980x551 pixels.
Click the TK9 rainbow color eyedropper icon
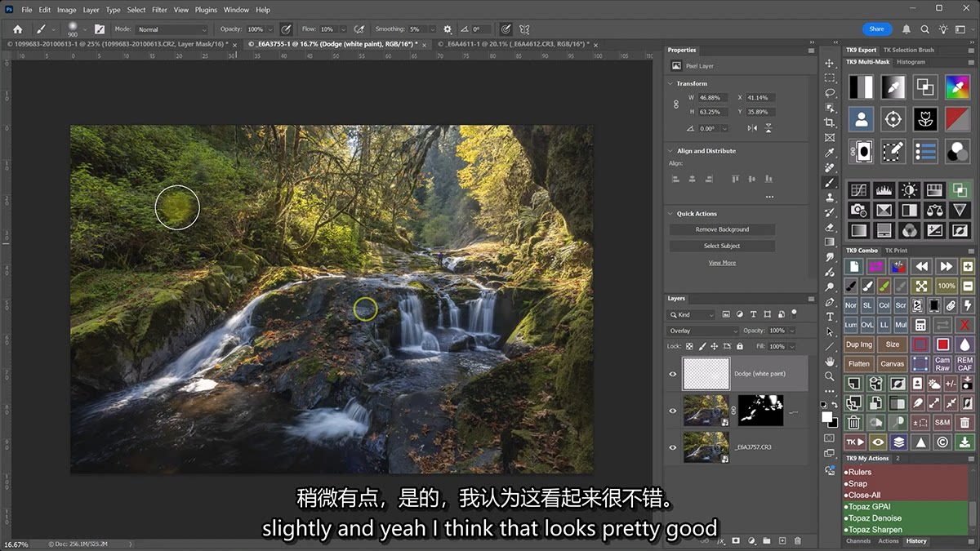pos(957,87)
